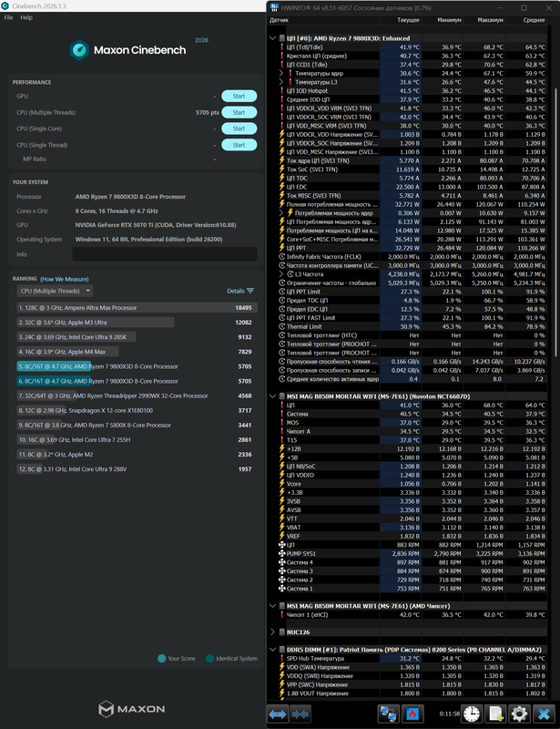
Task: Click the 0:11:58 elapsed time readout
Action: 450,714
